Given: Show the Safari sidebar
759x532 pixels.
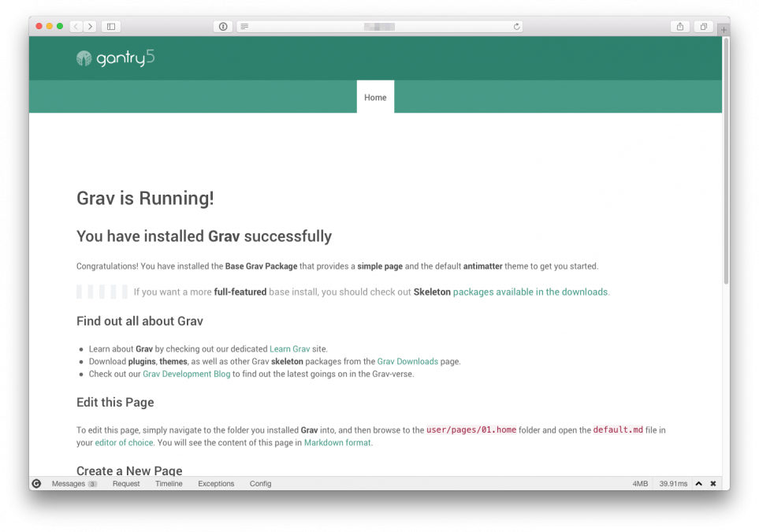Looking at the screenshot, I should (x=111, y=27).
